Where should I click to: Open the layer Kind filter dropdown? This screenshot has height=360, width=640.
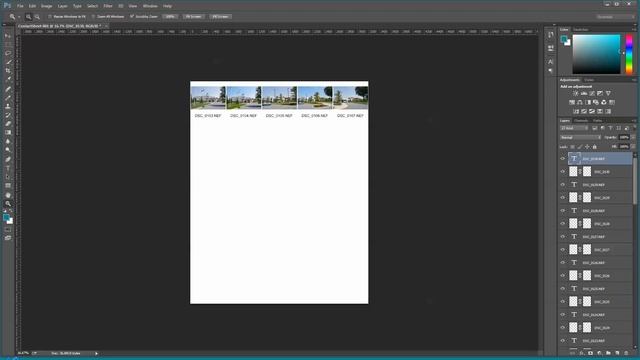574,128
